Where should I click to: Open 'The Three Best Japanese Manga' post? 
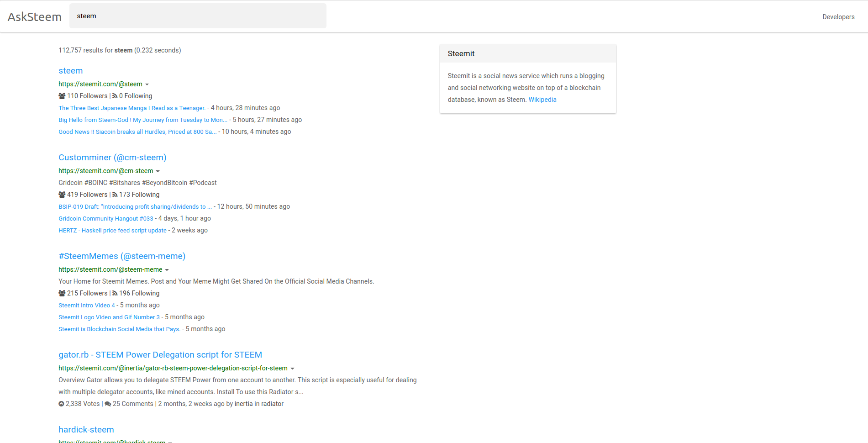point(132,108)
